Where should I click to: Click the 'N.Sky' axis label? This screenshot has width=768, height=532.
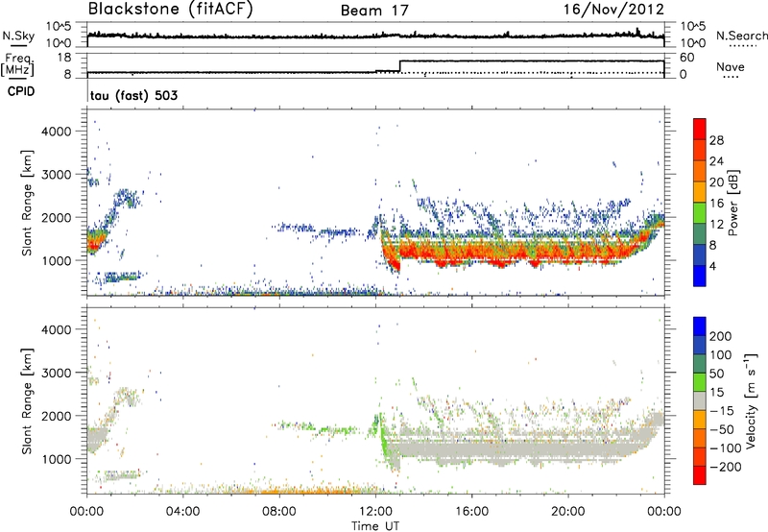point(18,36)
